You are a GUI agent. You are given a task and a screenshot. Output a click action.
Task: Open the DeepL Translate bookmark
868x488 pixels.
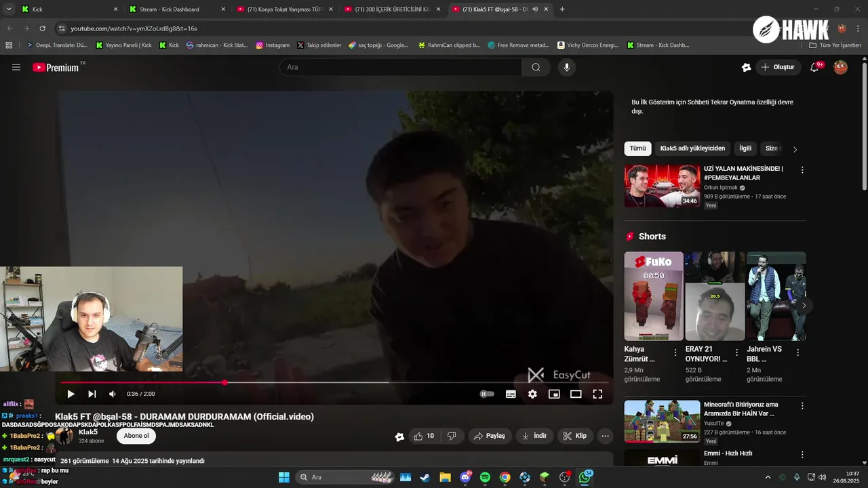tap(57, 45)
